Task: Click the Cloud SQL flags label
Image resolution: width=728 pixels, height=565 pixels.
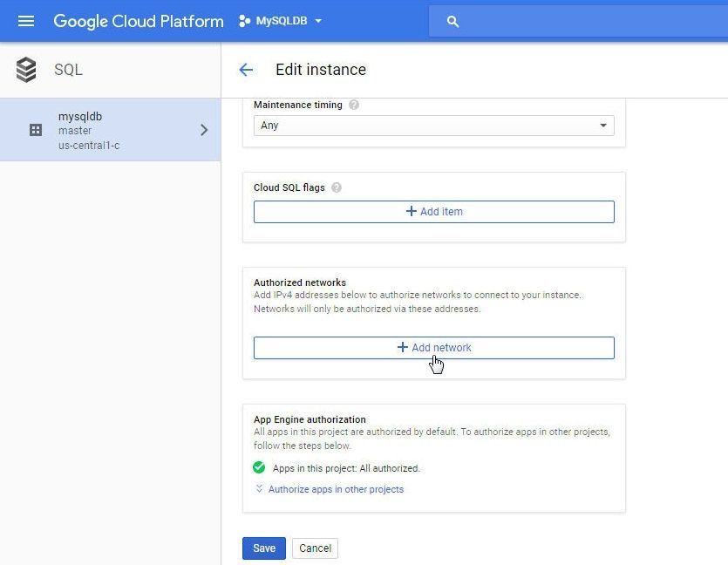Action: (289, 187)
